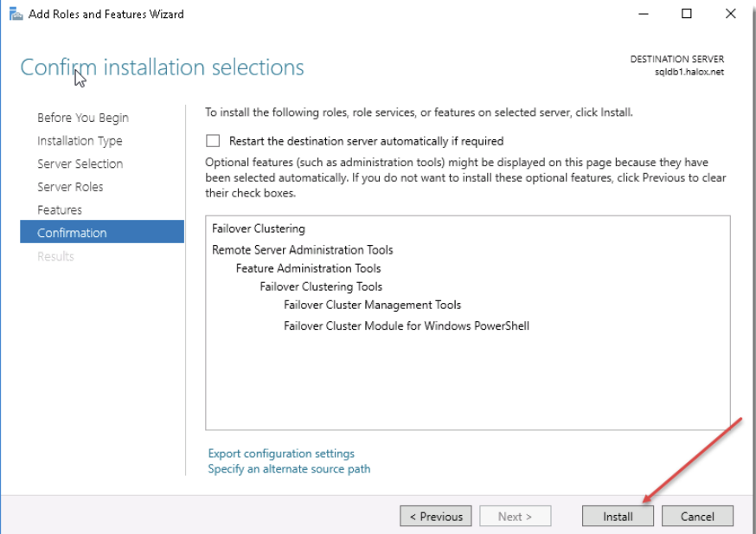Select Remote Server Administration Tools entry
Viewport: 756px width, 534px height.
[302, 250]
